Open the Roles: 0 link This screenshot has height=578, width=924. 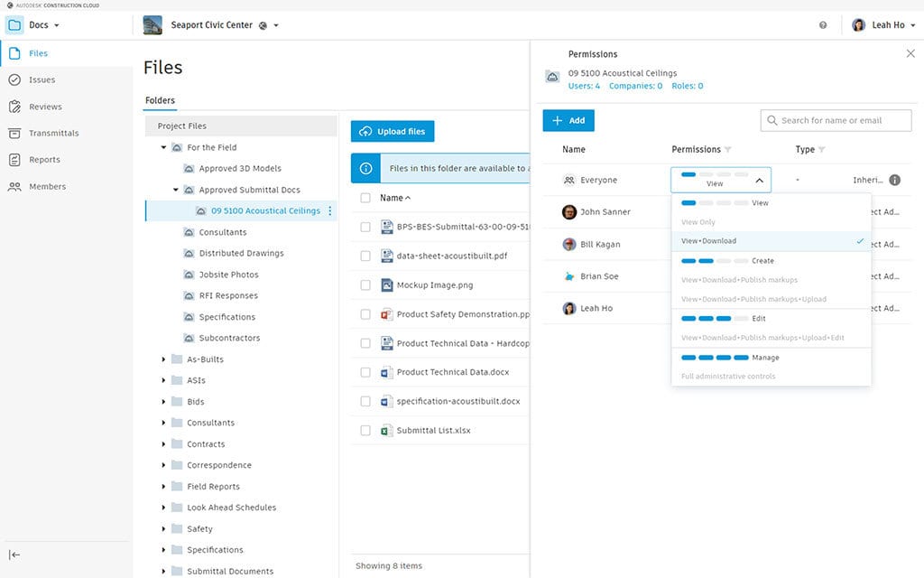[x=688, y=86]
